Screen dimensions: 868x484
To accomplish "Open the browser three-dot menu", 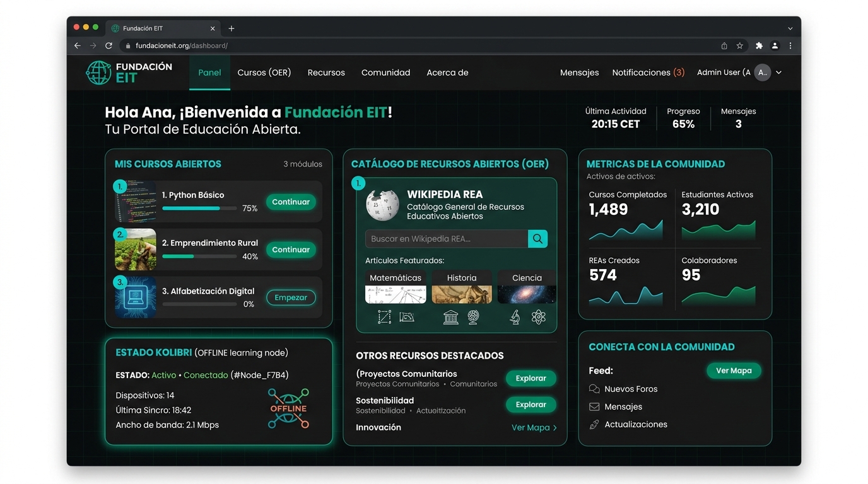I will click(790, 46).
